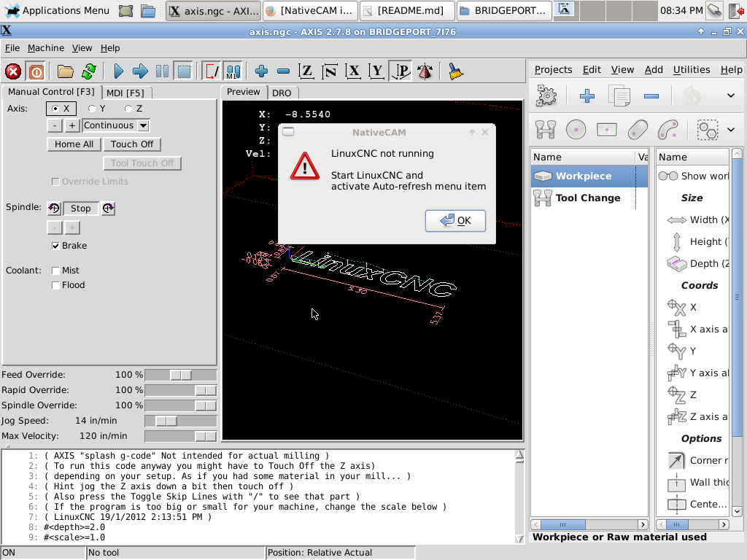The height and width of the screenshot is (560, 747).
Task: Expand NativeCAM top toolbar overflow chevron
Action: click(731, 96)
